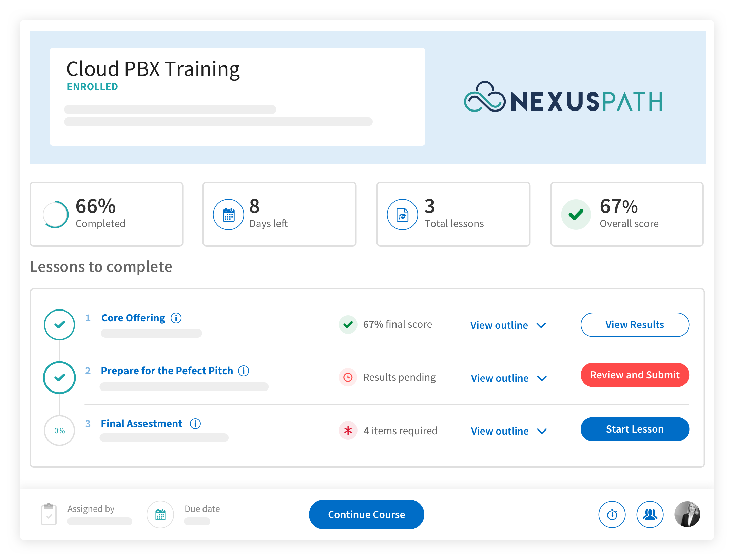Image resolution: width=734 pixels, height=560 pixels.
Task: Open the group members icon in footer
Action: coord(650,515)
